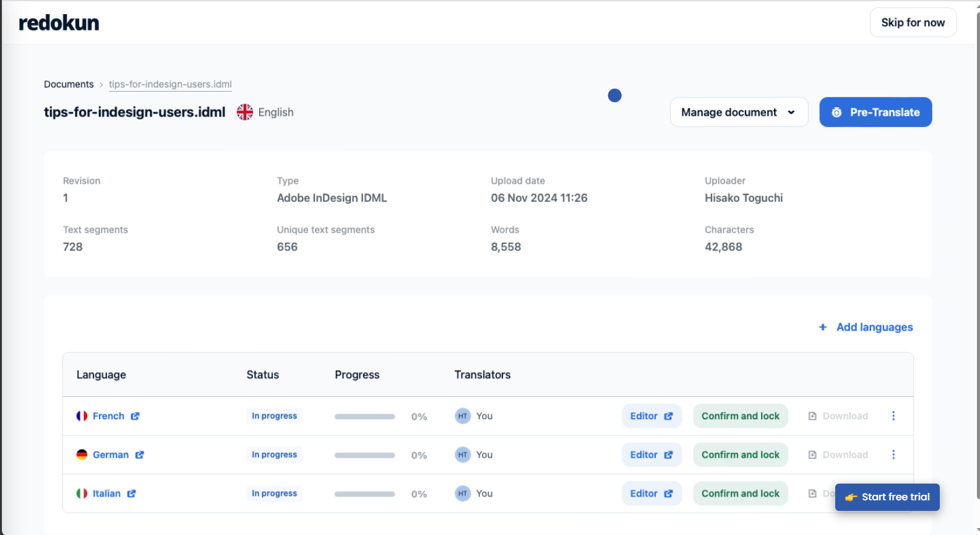
Task: Click Start free trial banner
Action: tap(887, 497)
